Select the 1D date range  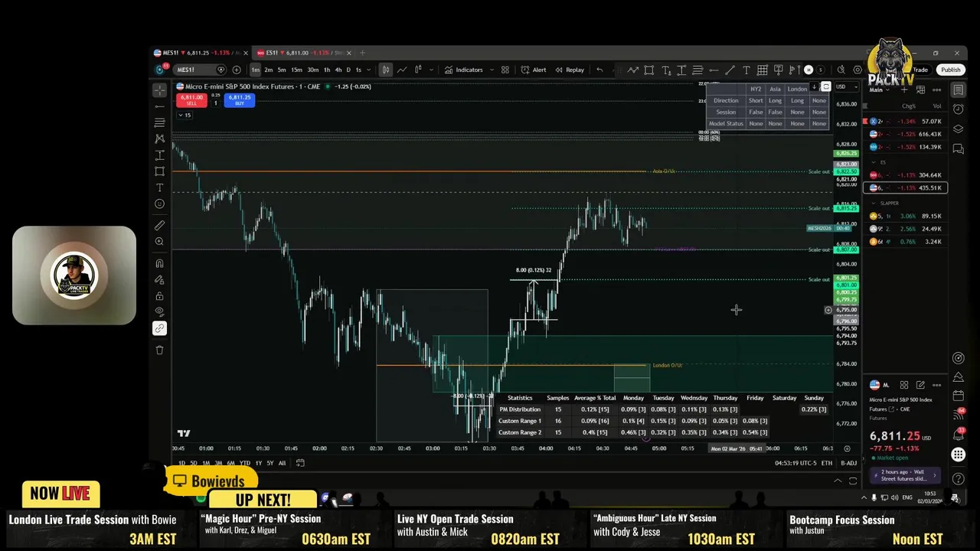point(181,463)
